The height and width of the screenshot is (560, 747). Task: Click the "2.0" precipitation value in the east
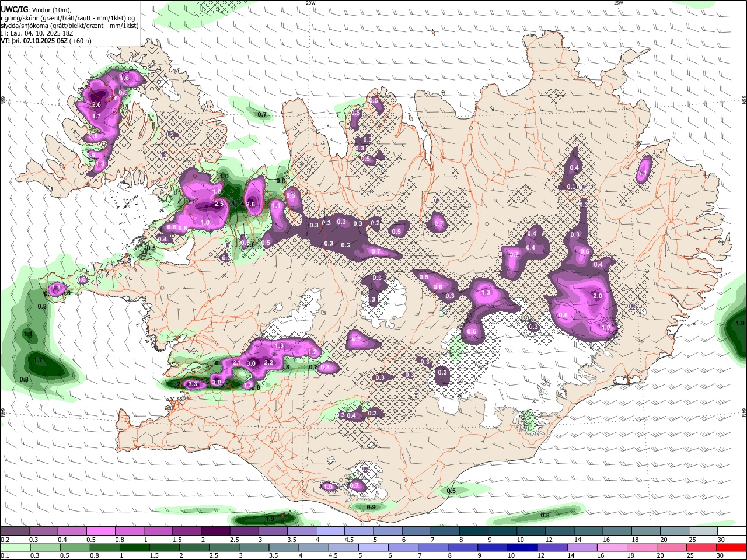coord(597,296)
